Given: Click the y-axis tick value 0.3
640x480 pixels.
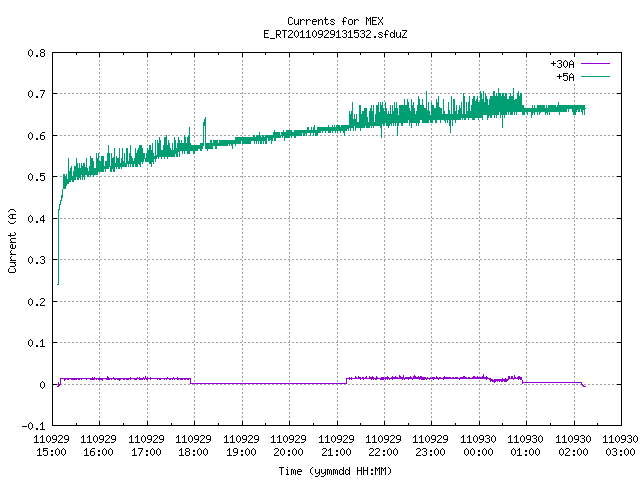Looking at the screenshot, I should point(36,260).
